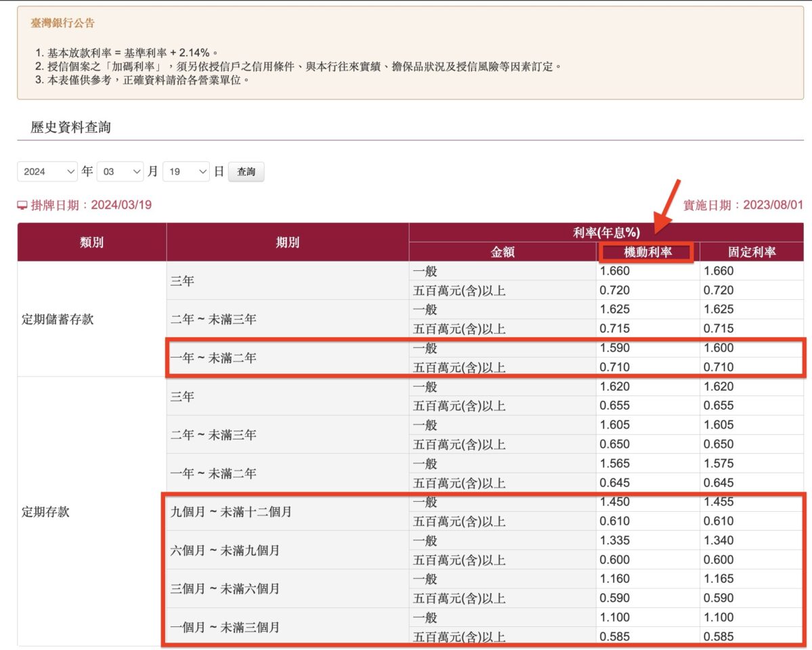812x650 pixels.
Task: Click 一般 amount cell in 九個月 ~ 未滿十二個月 row
Action: 503,502
